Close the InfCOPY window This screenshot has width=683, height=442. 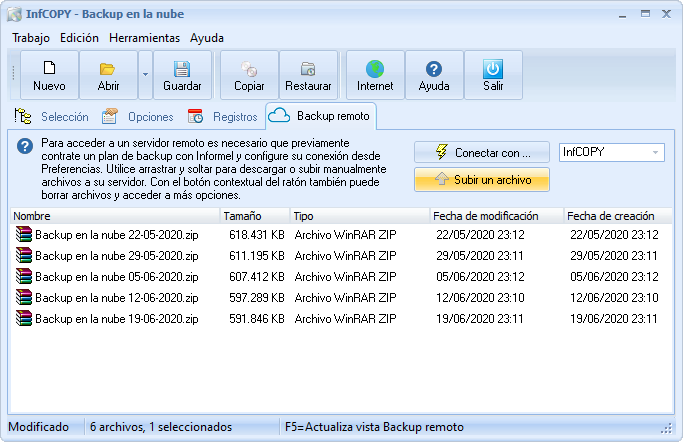(x=666, y=14)
